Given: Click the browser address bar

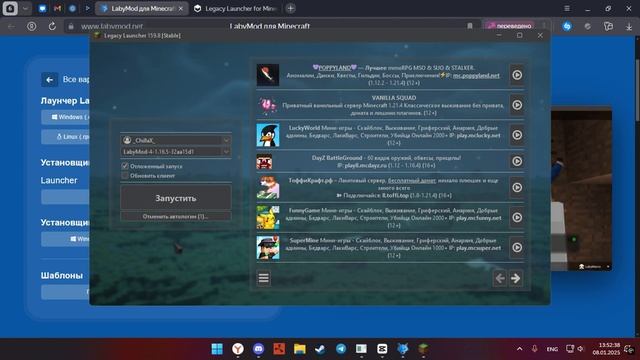Looking at the screenshot, I should (x=269, y=26).
